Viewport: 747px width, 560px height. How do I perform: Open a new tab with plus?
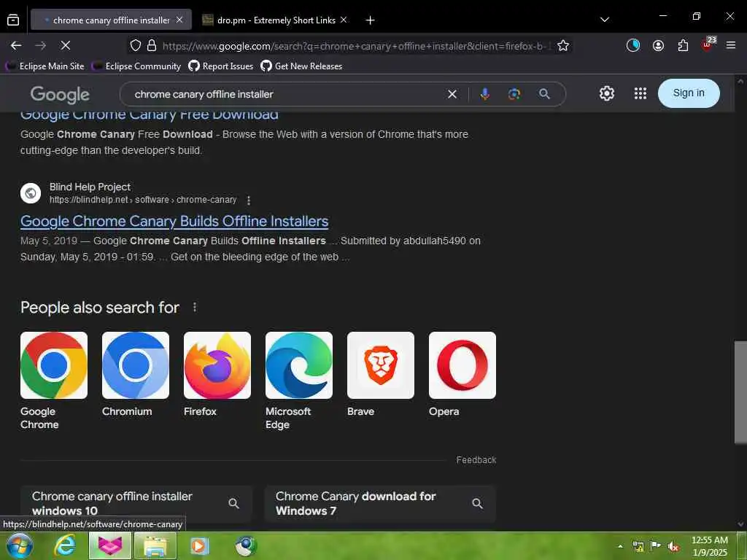[370, 20]
